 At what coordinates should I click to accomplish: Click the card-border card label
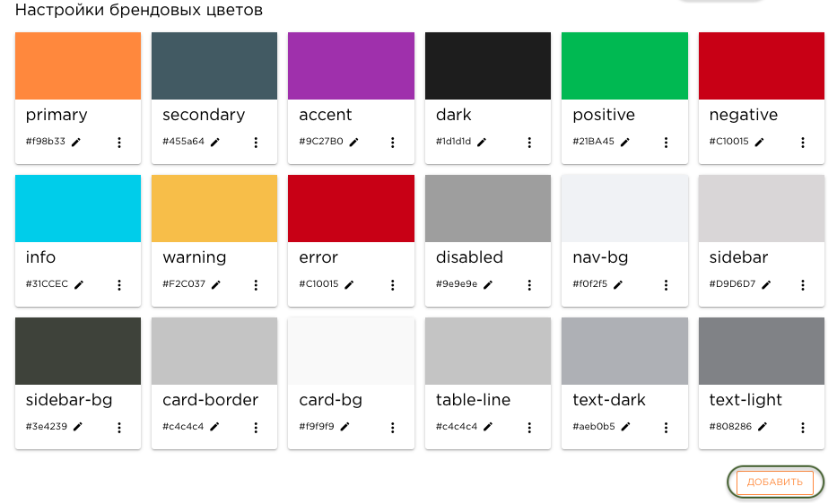pyautogui.click(x=210, y=400)
